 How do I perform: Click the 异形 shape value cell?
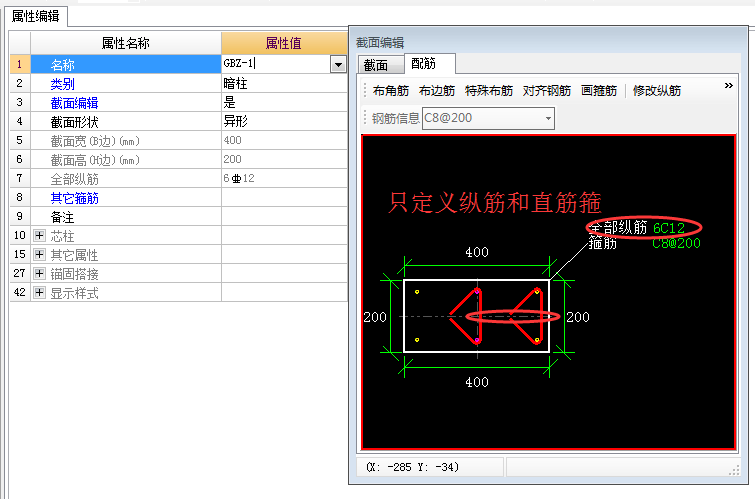[284, 121]
